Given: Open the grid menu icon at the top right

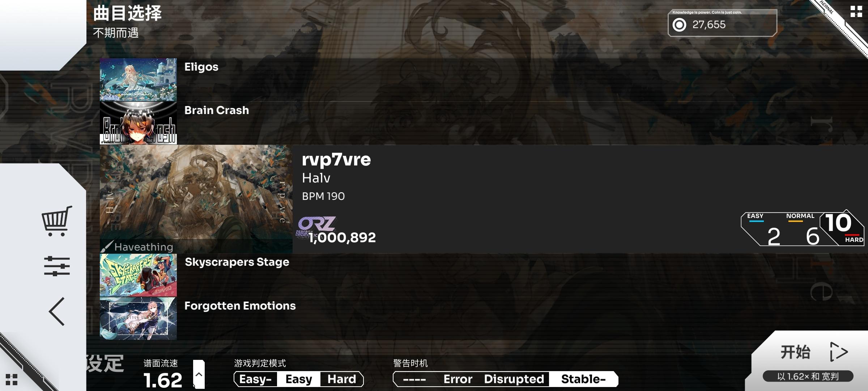Looking at the screenshot, I should [856, 11].
